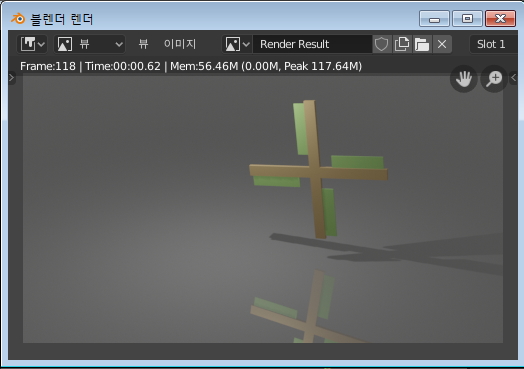
Task: Click the open image folder icon
Action: (422, 44)
